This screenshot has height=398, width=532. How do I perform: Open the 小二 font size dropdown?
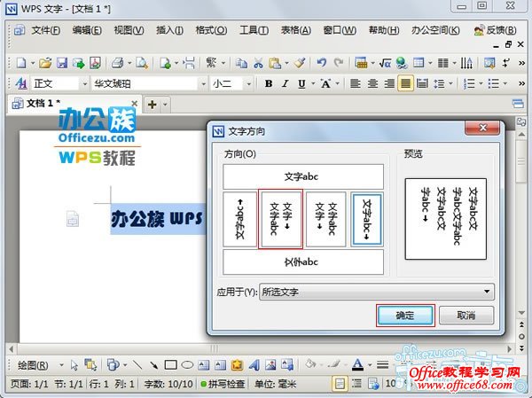tap(248, 83)
